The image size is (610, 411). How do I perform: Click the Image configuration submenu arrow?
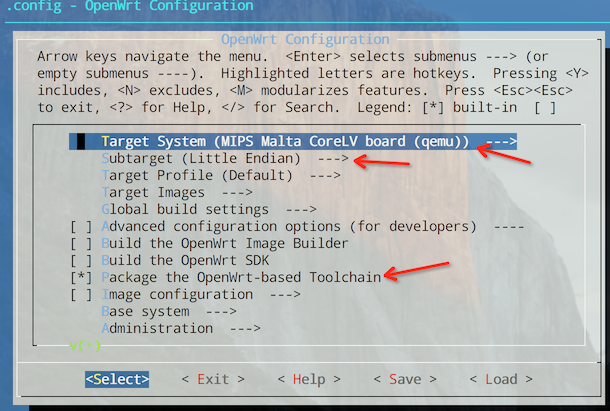[x=285, y=294]
